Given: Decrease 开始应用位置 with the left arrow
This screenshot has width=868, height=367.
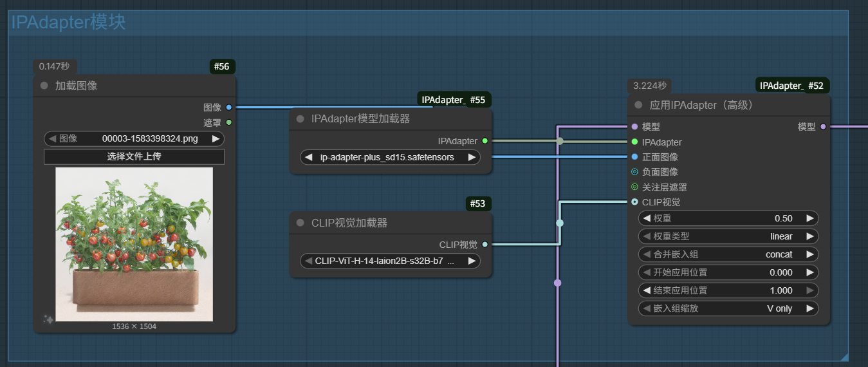Looking at the screenshot, I should (647, 272).
